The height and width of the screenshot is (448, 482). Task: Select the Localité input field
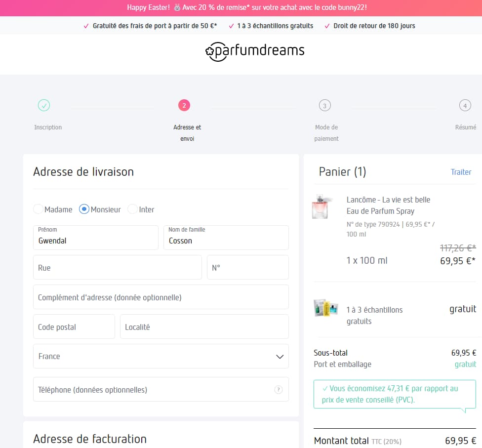pos(204,327)
